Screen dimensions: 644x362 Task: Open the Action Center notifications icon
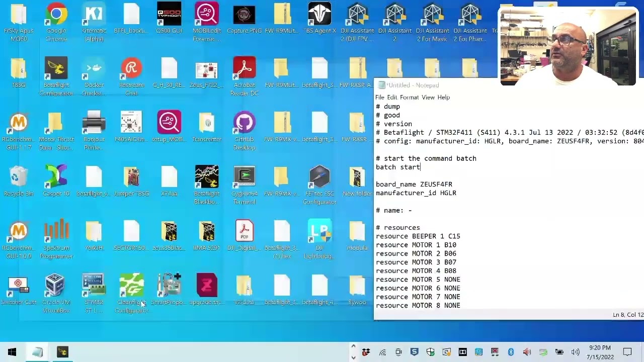click(x=627, y=352)
